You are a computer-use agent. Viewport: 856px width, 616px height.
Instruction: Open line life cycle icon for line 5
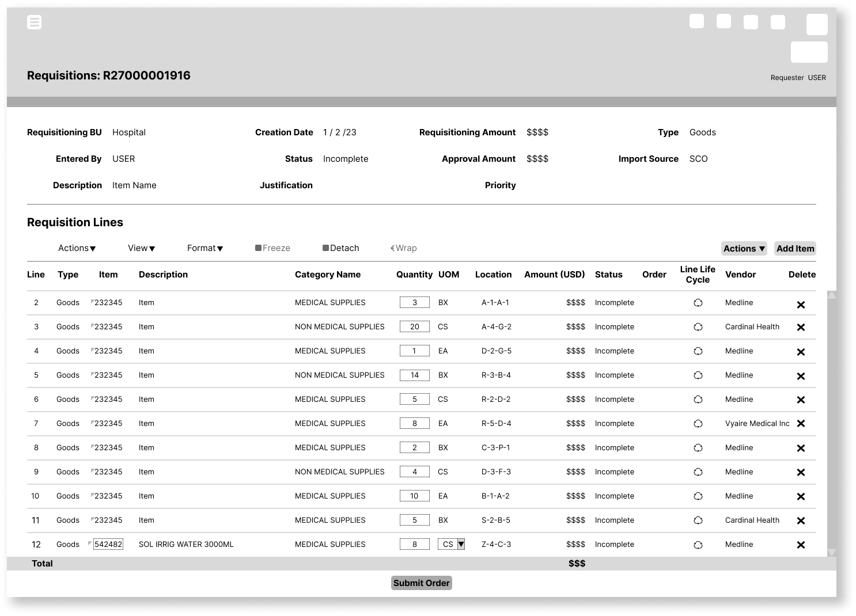pyautogui.click(x=698, y=375)
